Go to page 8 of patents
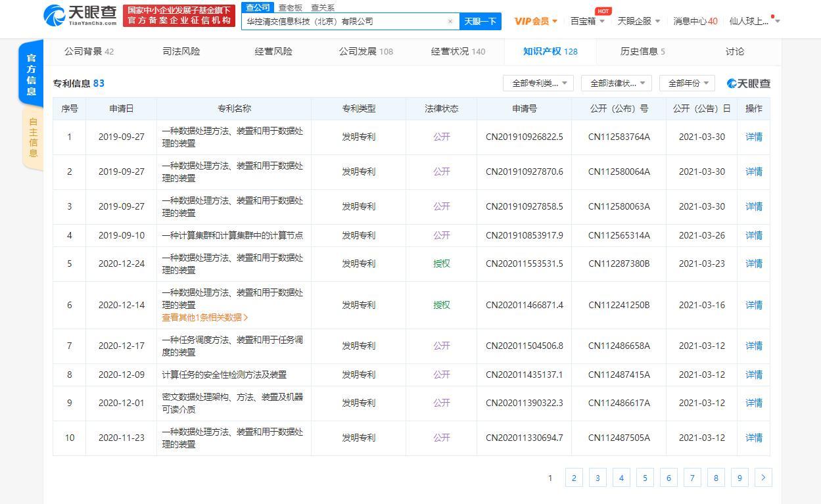The image size is (821, 504). point(716,478)
